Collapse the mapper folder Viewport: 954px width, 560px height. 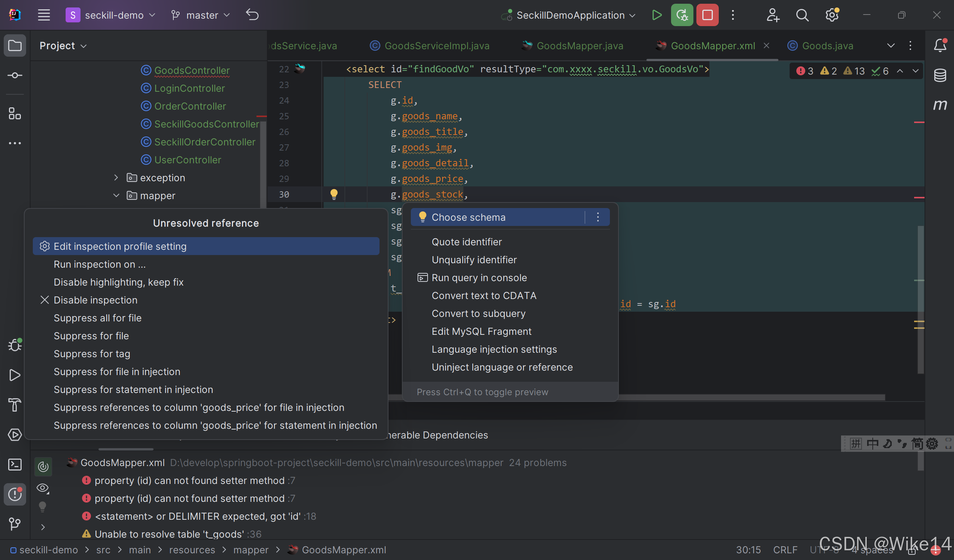[x=116, y=195]
